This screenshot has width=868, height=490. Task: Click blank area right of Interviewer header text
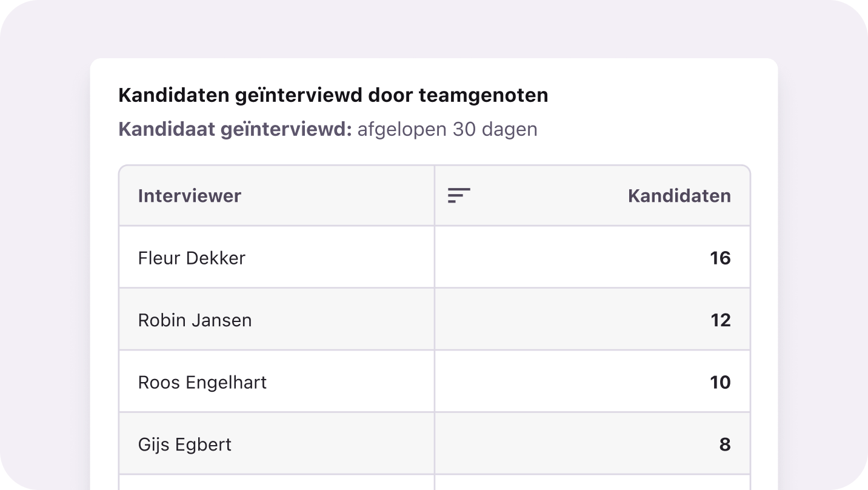coord(339,196)
